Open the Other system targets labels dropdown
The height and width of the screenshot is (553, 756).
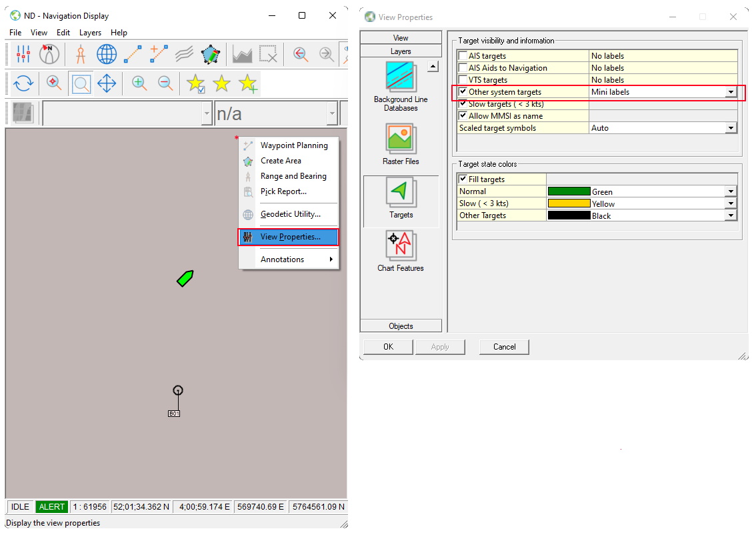click(x=731, y=92)
